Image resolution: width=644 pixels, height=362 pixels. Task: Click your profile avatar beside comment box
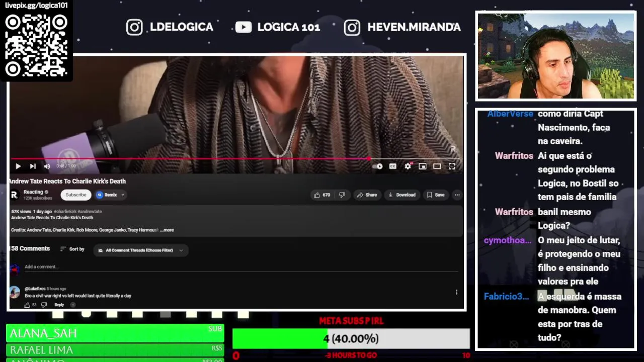pyautogui.click(x=15, y=269)
